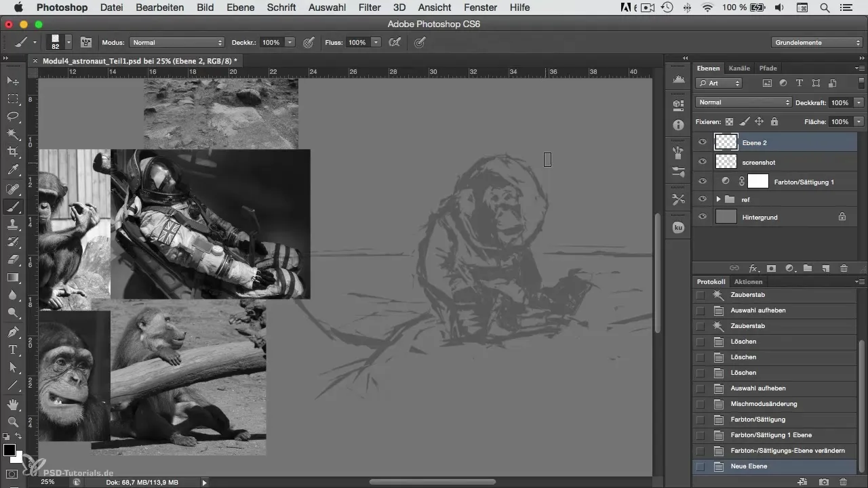Select the Mischmodusänderung history state
The width and height of the screenshot is (868, 488).
click(776, 404)
